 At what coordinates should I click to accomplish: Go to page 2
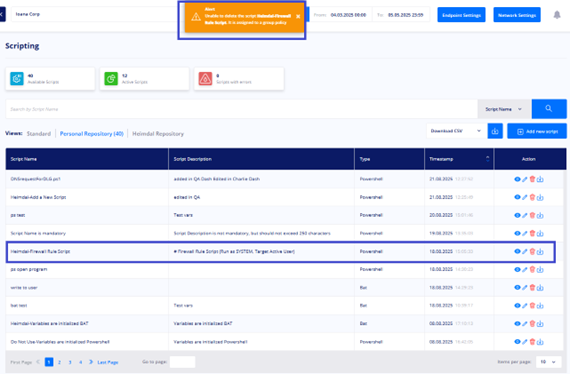[x=59, y=362]
